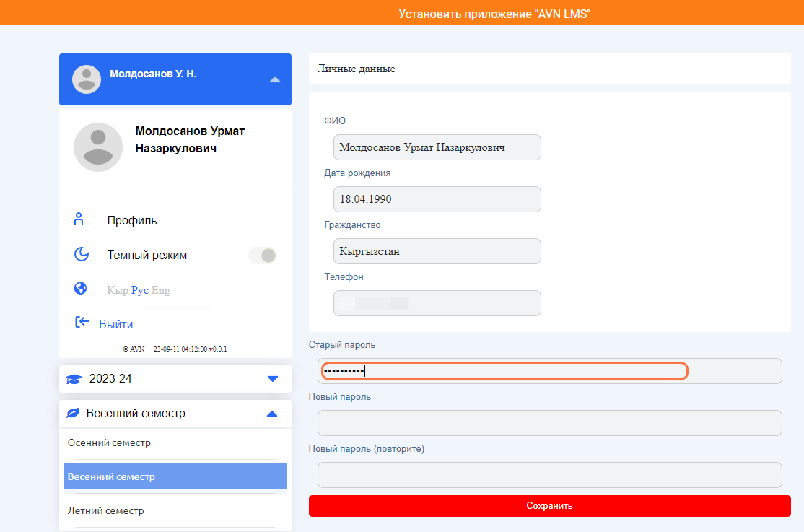Viewport: 804px width, 532px height.
Task: Toggle the Темный режим switch
Action: (263, 255)
